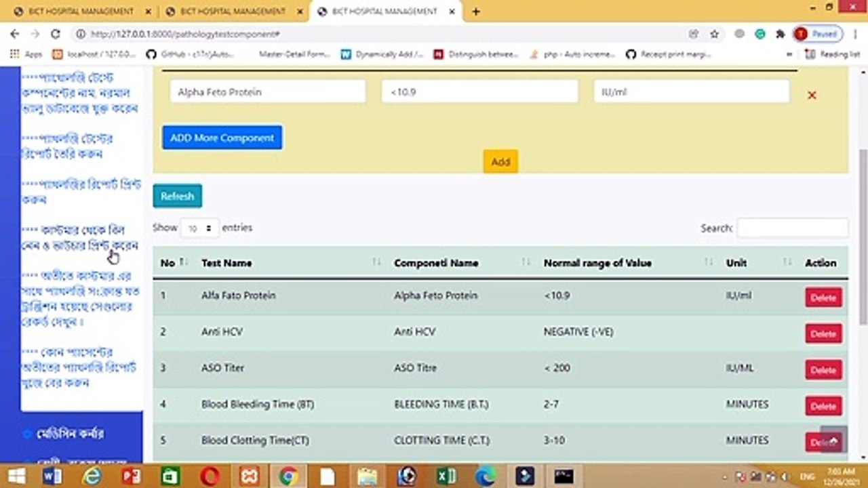The width and height of the screenshot is (868, 488).
Task: Launch Word from the taskbar
Action: (x=52, y=476)
